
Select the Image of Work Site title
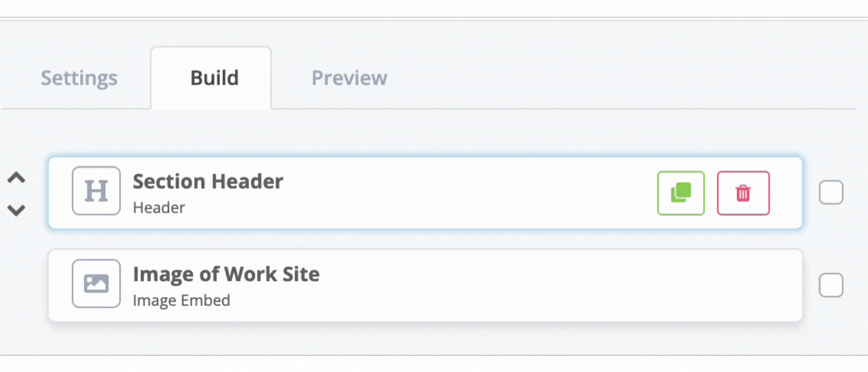point(226,274)
